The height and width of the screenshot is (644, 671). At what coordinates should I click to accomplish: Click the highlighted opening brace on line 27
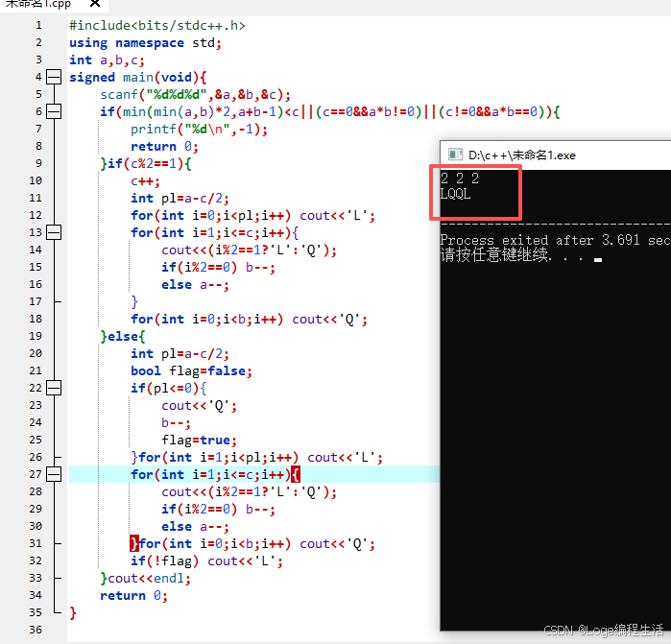point(296,474)
